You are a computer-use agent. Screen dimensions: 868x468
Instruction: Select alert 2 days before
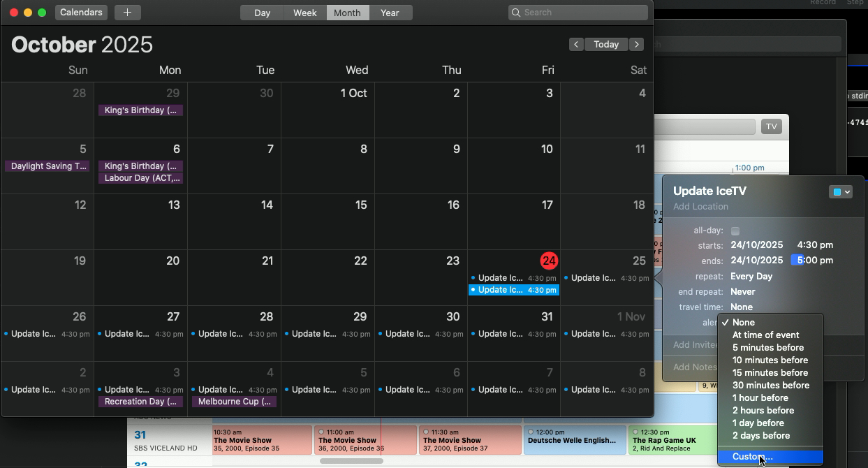click(x=770, y=436)
